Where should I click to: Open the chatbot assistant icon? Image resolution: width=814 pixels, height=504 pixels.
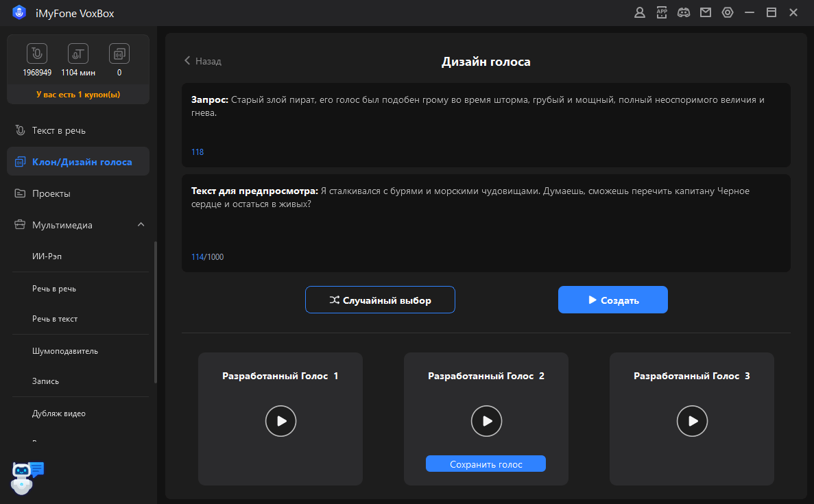(x=27, y=477)
